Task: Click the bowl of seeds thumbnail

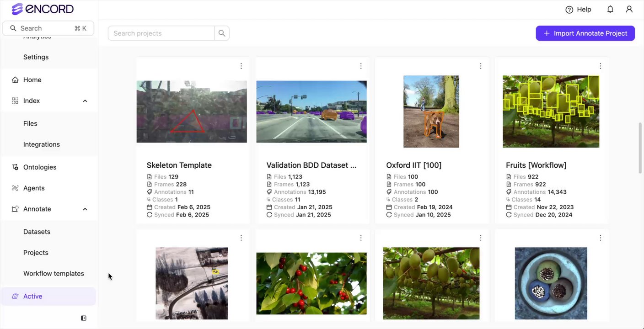Action: click(x=551, y=283)
